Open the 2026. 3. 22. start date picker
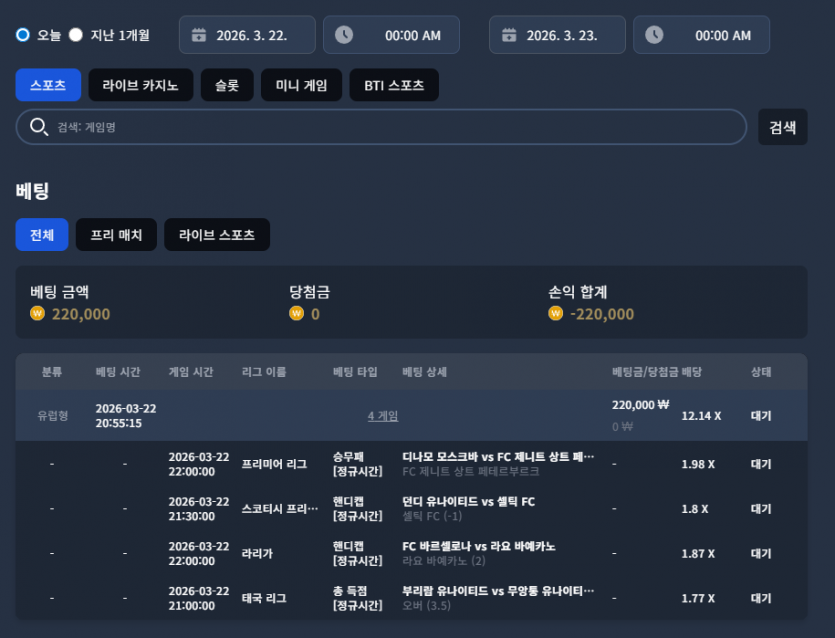Image resolution: width=835 pixels, height=638 pixels. [x=247, y=35]
